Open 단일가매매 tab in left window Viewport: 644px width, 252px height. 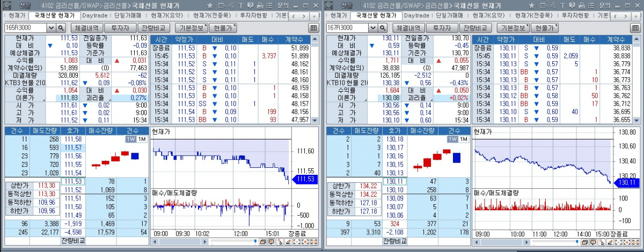coord(128,16)
